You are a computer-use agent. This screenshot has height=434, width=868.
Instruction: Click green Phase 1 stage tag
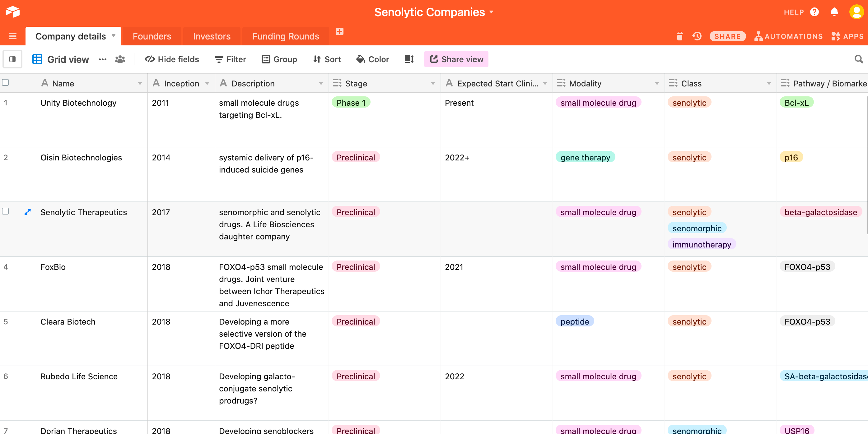click(351, 102)
